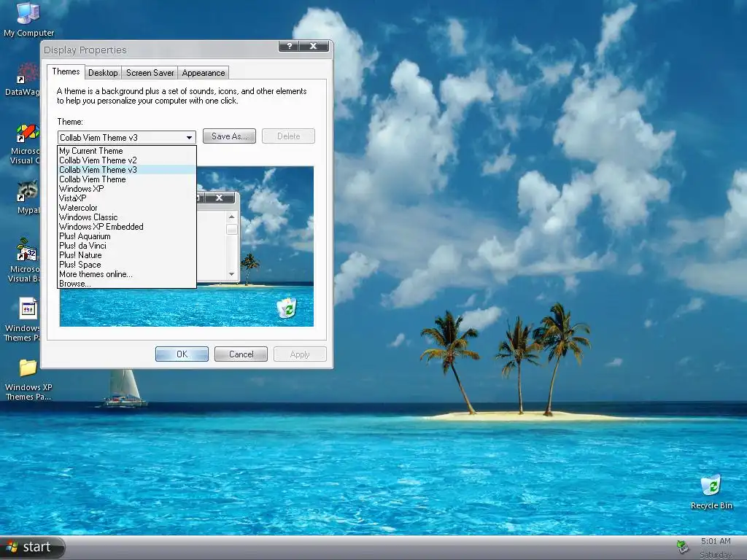Choose Plus! Nature theme
The height and width of the screenshot is (560, 747).
pos(127,256)
